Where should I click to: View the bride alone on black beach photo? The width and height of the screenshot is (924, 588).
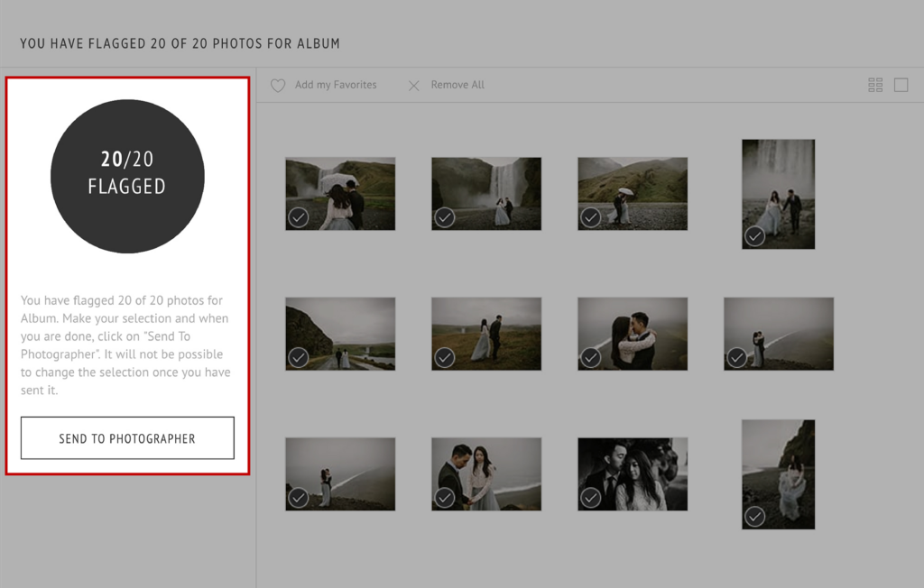coord(779,474)
